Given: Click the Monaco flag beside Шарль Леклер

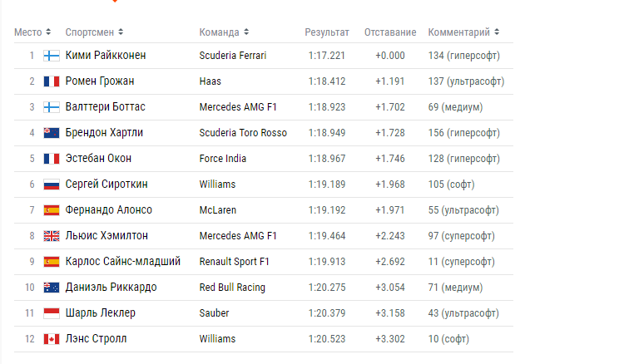Looking at the screenshot, I should (52, 313).
